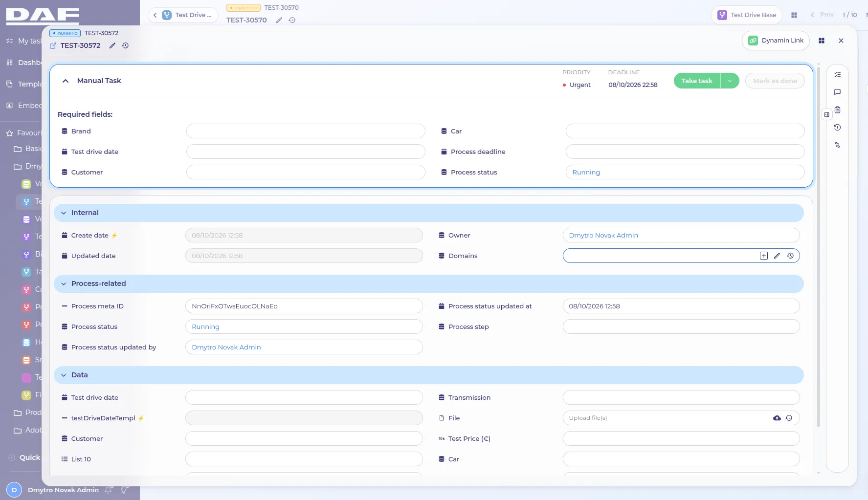Click the Test Price (€) input field
868x500 pixels.
(681, 438)
